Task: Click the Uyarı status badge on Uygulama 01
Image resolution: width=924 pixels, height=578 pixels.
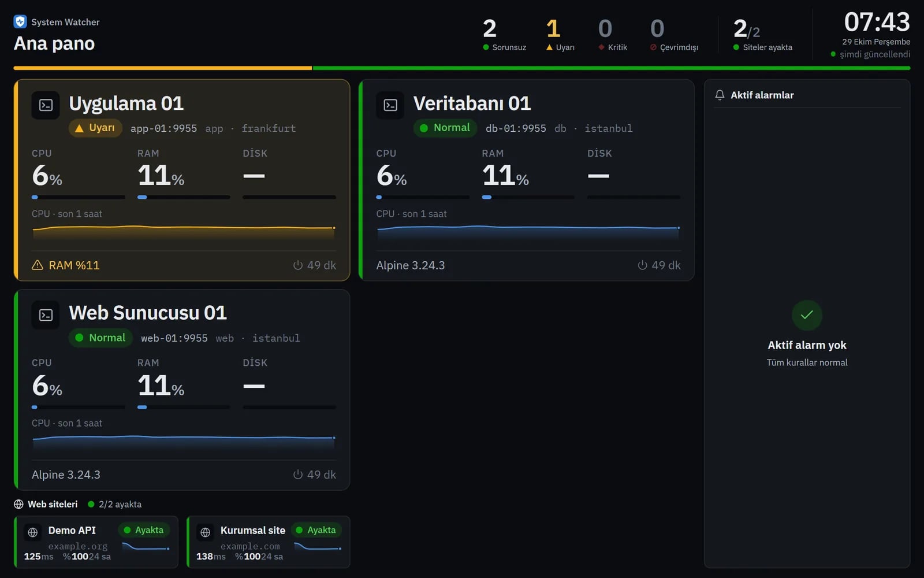Action: (95, 128)
